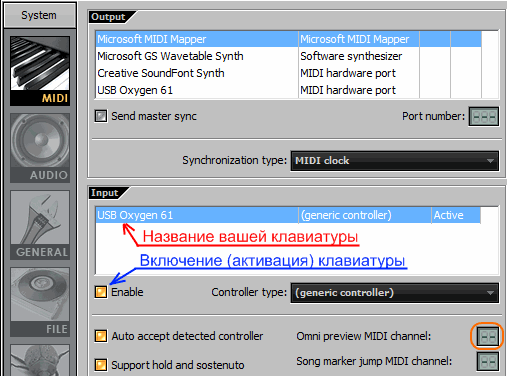Click Omni preview MIDI channel field
507x376 pixels.
tap(488, 337)
